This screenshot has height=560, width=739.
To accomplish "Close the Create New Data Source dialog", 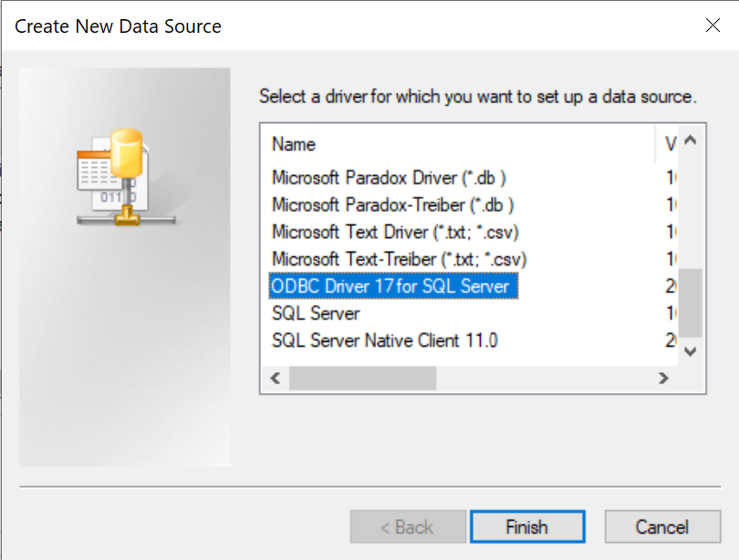I will tap(713, 26).
